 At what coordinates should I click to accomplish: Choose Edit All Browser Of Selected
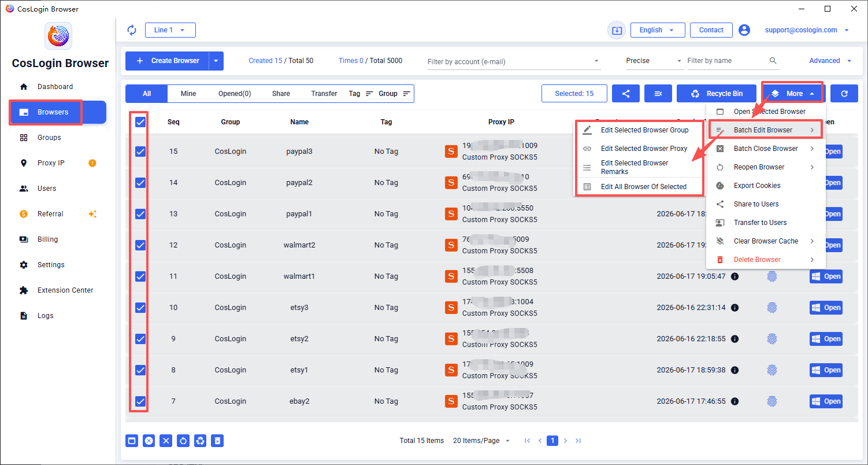pos(640,187)
